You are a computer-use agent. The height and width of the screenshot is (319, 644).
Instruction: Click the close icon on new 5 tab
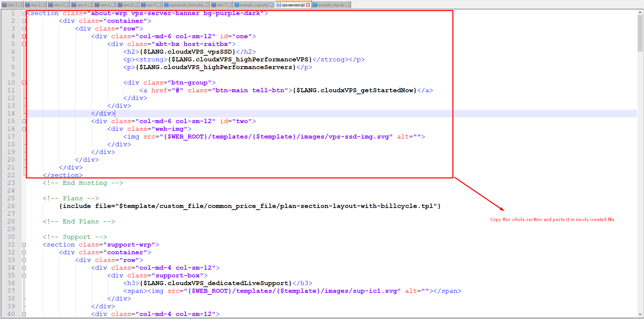(159, 5)
